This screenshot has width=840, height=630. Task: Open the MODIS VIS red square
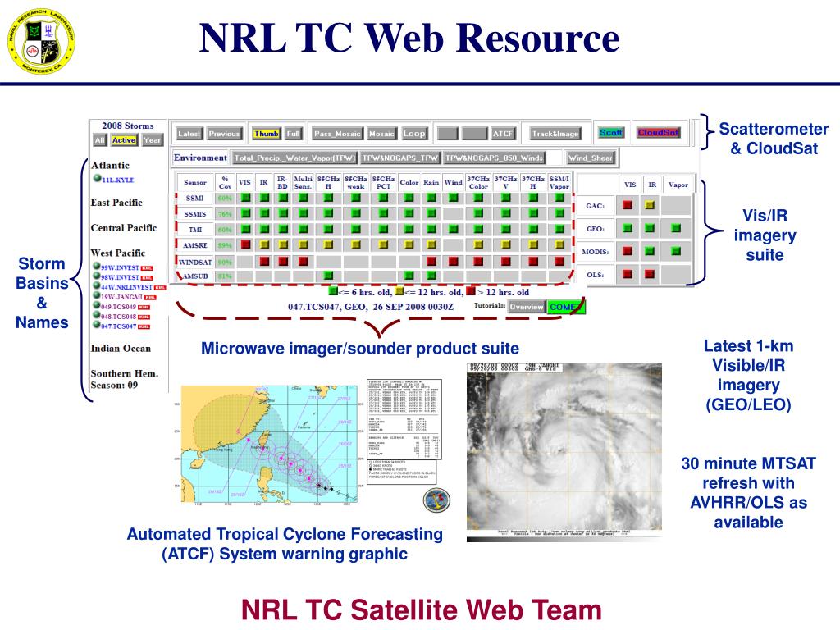pyautogui.click(x=628, y=251)
